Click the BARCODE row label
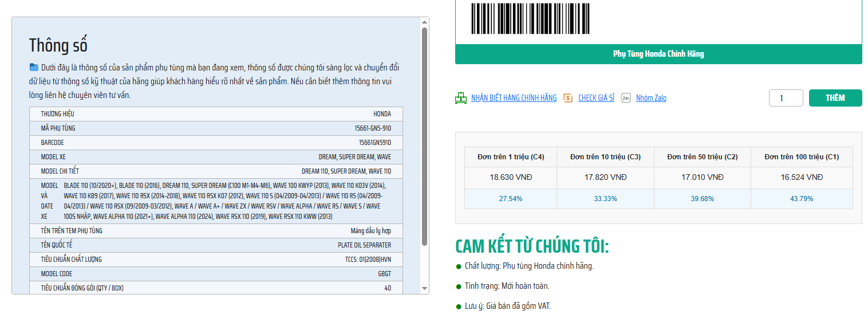Screen dimensions: 868x318 pos(52,143)
